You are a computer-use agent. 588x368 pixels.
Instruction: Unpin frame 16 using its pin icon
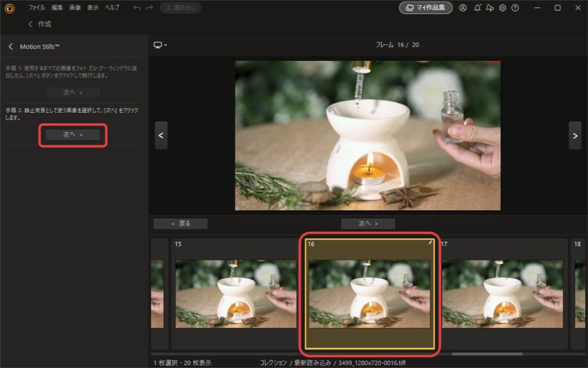click(x=430, y=243)
